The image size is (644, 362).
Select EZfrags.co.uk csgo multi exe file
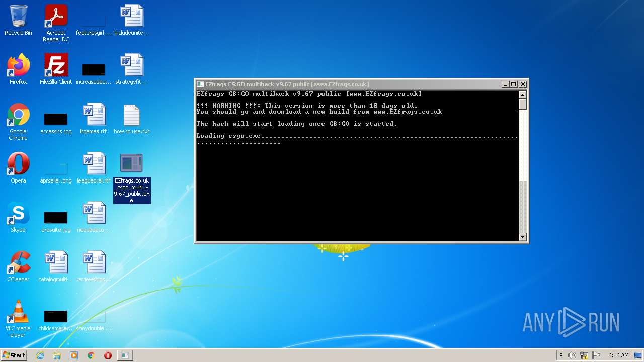pos(131,178)
